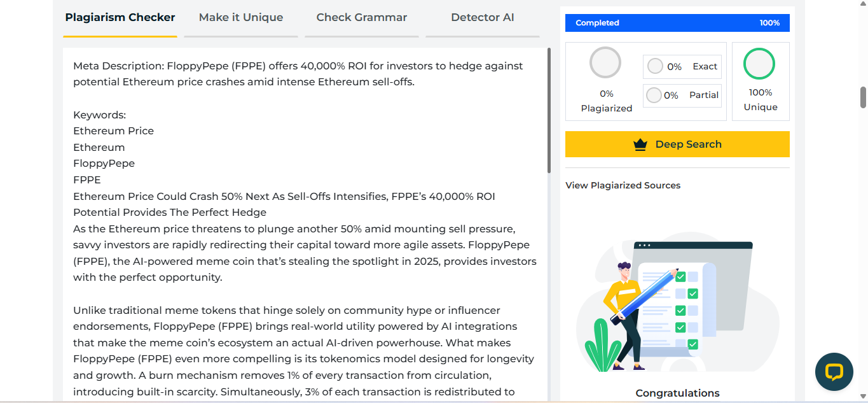Click the page's main vertical scrollbar thumb
The image size is (868, 403).
[864, 97]
